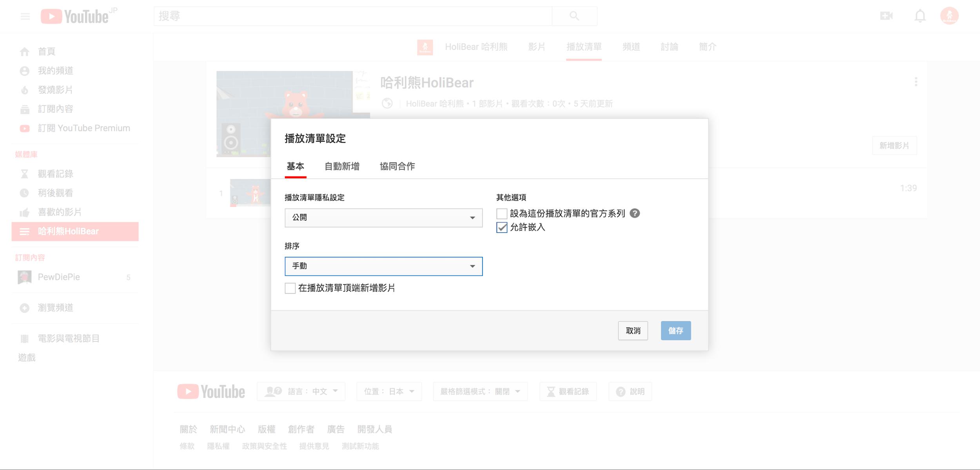Open the 簡介 channel tab
This screenshot has height=470, width=980.
tap(708, 47)
